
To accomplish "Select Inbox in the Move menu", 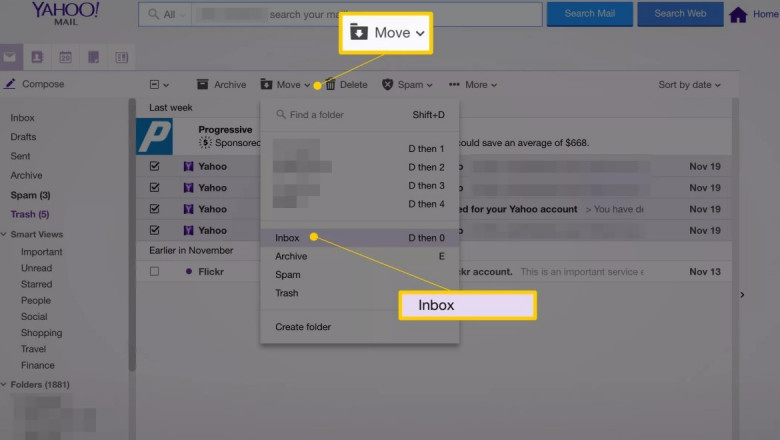I will click(x=288, y=238).
